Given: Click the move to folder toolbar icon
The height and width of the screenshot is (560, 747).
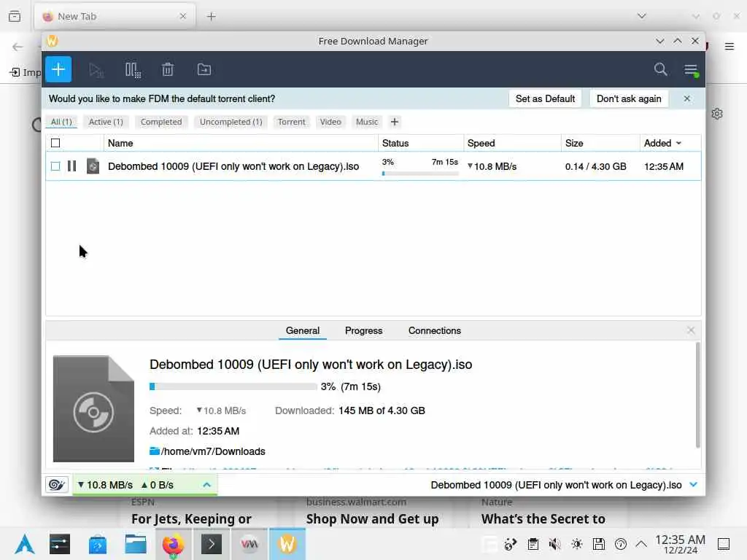Looking at the screenshot, I should click(x=204, y=69).
